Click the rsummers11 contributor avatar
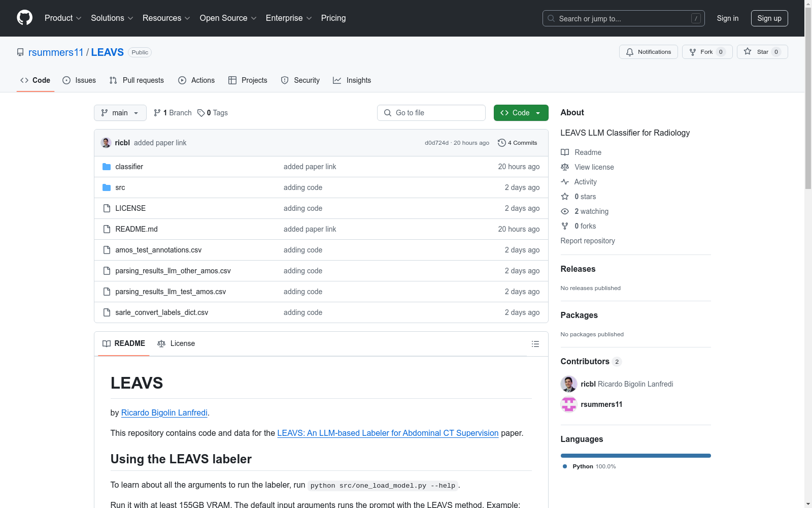The width and height of the screenshot is (812, 508). [568, 404]
